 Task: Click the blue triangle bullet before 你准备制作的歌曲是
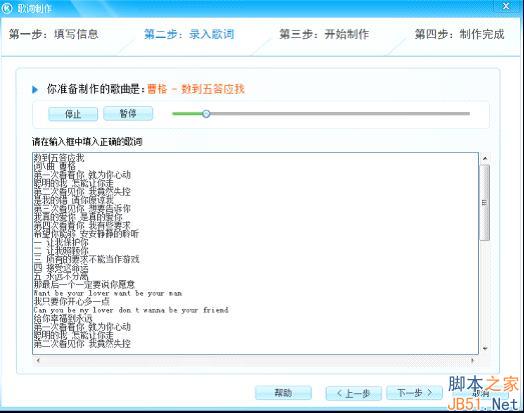click(x=35, y=90)
